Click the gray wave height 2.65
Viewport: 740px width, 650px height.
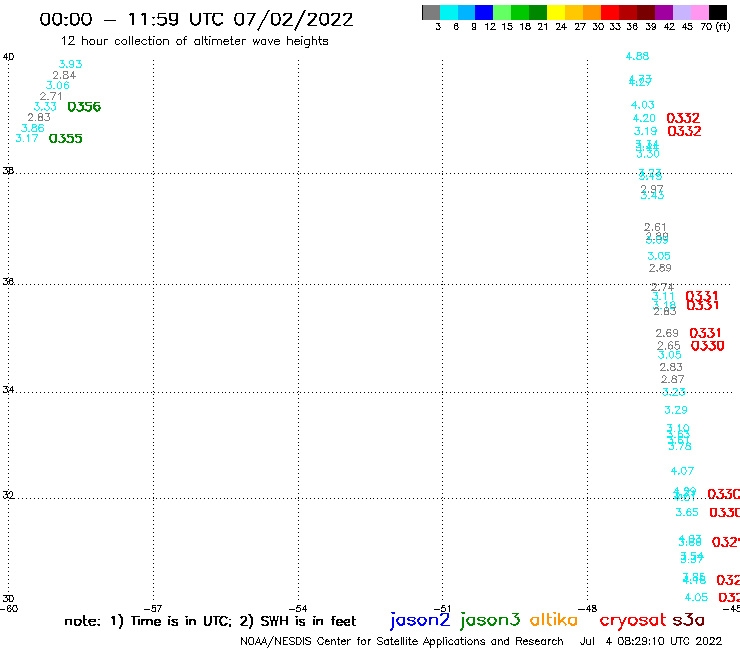[x=669, y=346]
